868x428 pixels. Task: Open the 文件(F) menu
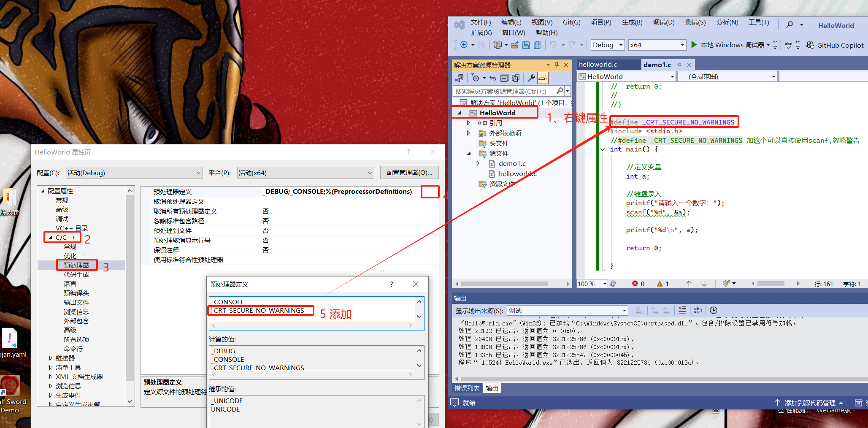(481, 22)
